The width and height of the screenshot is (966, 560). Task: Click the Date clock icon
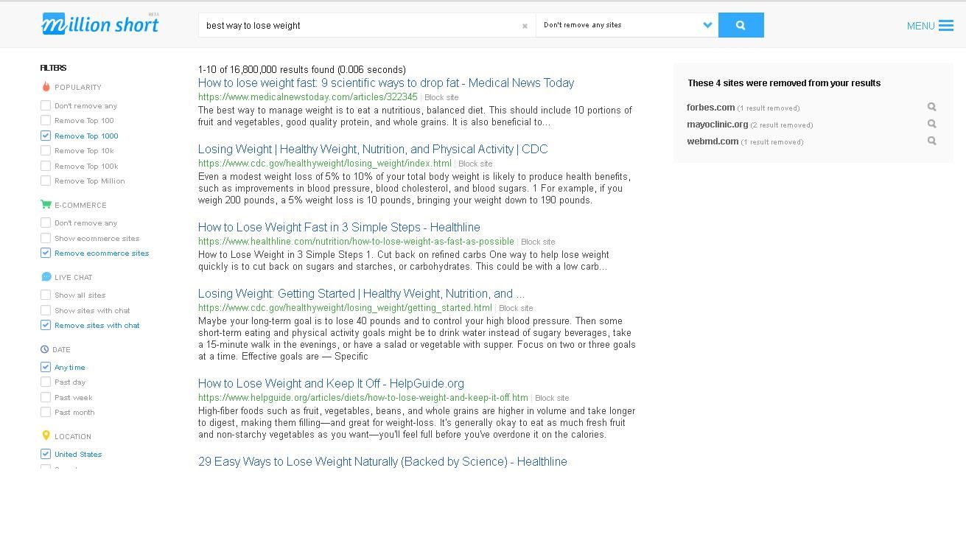coord(45,349)
